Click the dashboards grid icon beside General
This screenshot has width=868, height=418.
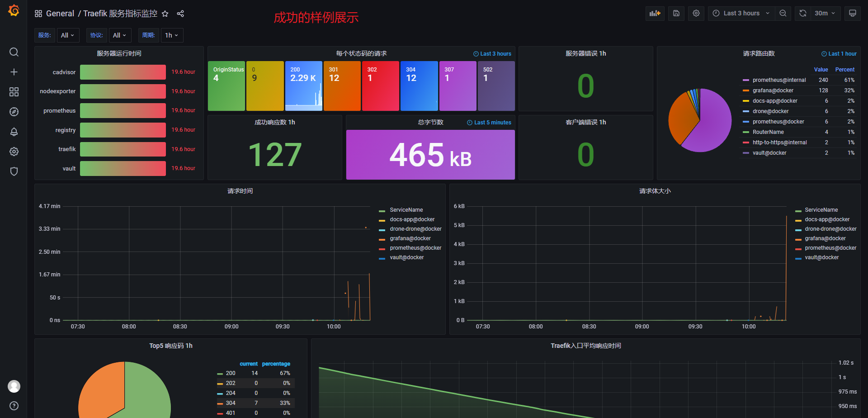[38, 14]
